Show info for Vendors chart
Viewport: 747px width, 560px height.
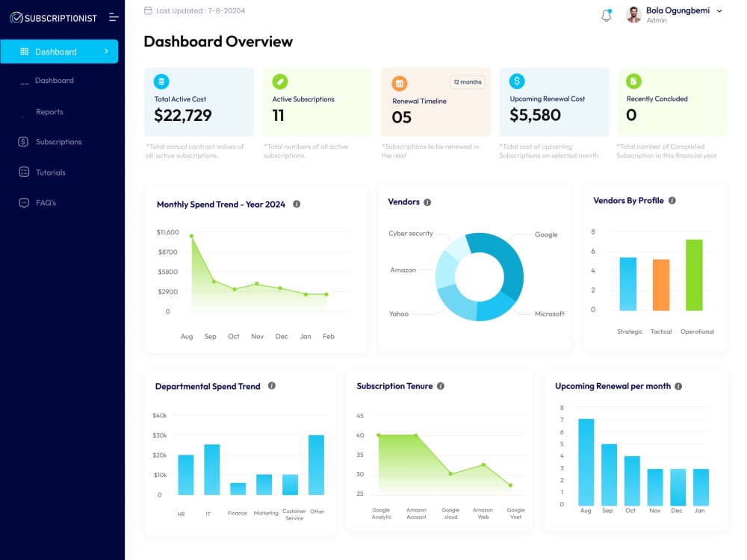427,202
